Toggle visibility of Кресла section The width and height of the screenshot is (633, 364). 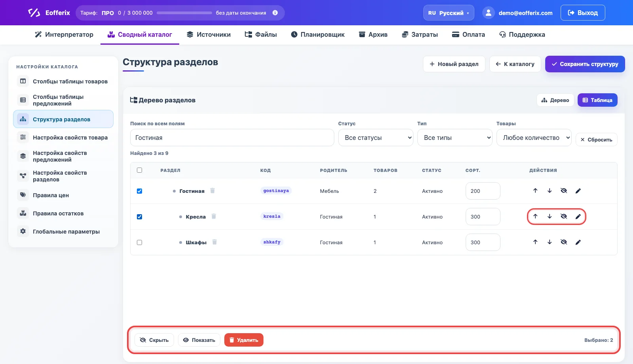564,217
